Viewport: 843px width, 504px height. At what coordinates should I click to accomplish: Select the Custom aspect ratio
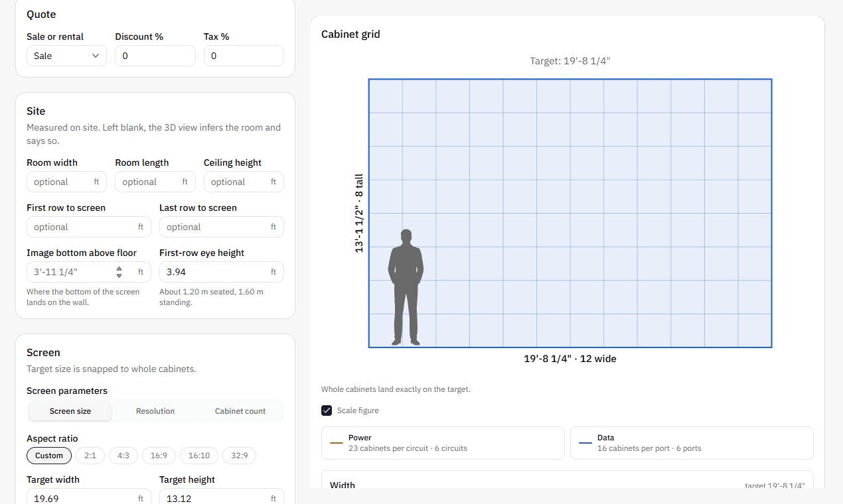(49, 456)
